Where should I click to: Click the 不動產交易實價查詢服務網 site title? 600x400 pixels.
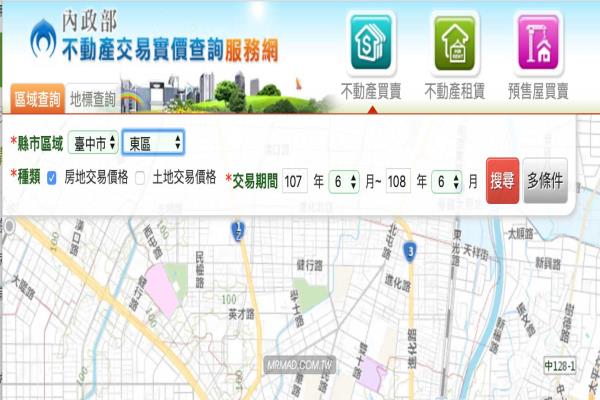coord(170,51)
